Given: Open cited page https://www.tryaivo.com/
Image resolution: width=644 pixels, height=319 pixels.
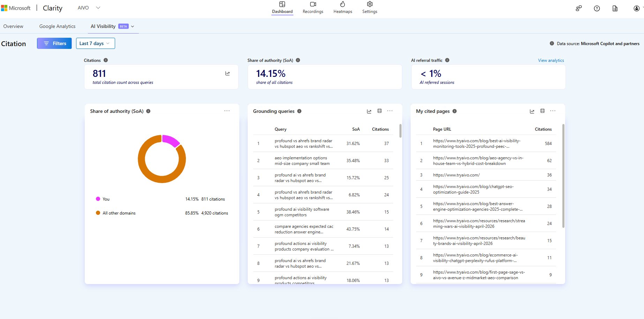Looking at the screenshot, I should 456,175.
